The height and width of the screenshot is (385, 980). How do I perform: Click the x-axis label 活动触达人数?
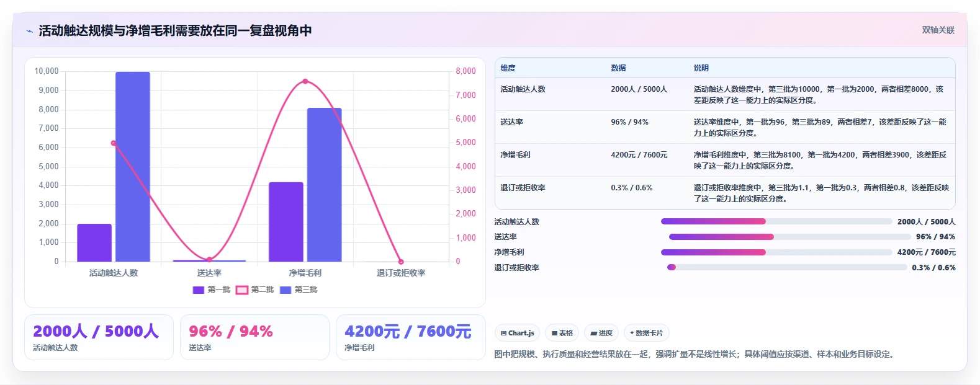pyautogui.click(x=114, y=273)
